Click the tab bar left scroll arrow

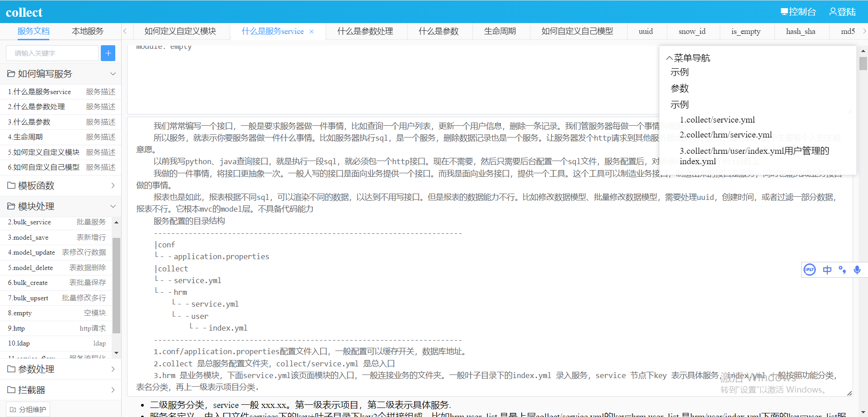[125, 31]
